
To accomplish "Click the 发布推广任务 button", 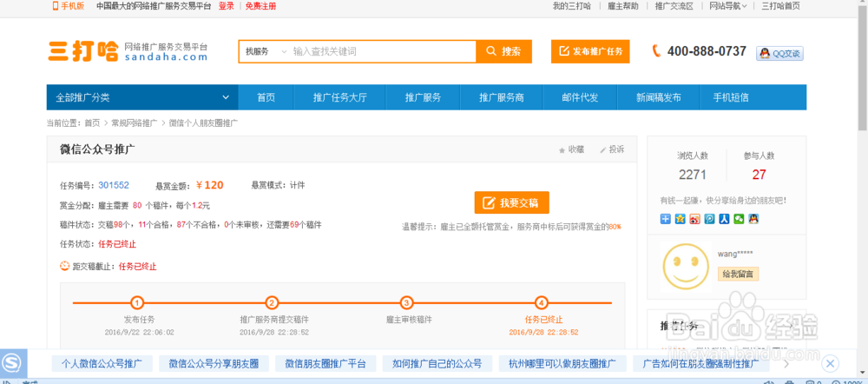I will click(x=590, y=51).
